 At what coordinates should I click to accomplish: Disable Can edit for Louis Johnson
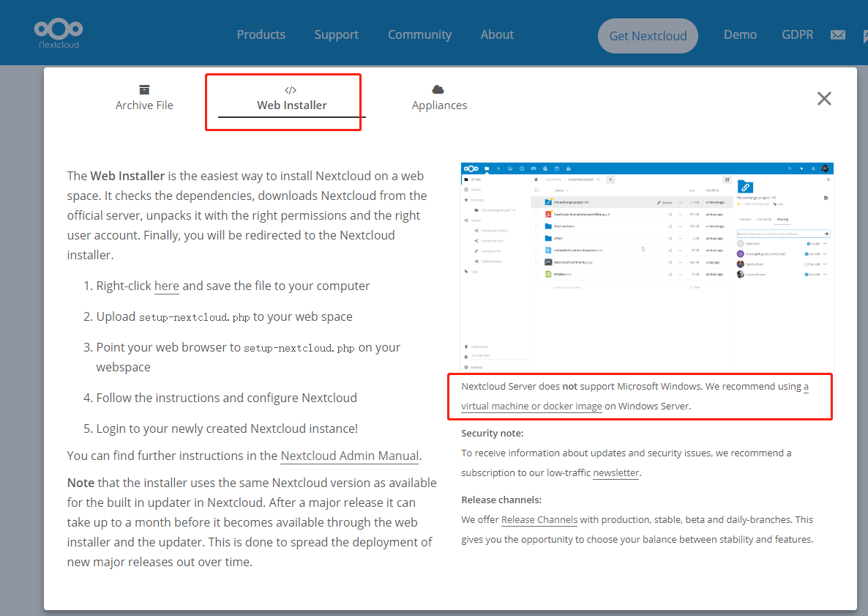pos(807,275)
